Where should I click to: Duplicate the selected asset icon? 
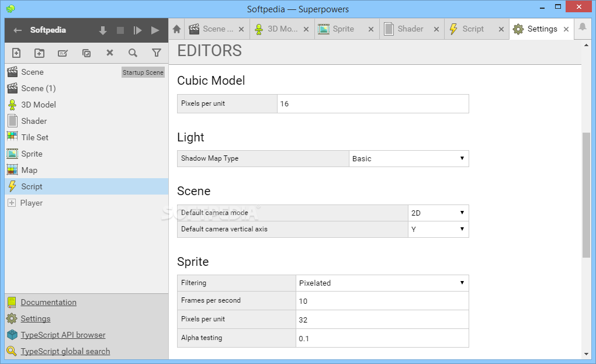point(86,53)
